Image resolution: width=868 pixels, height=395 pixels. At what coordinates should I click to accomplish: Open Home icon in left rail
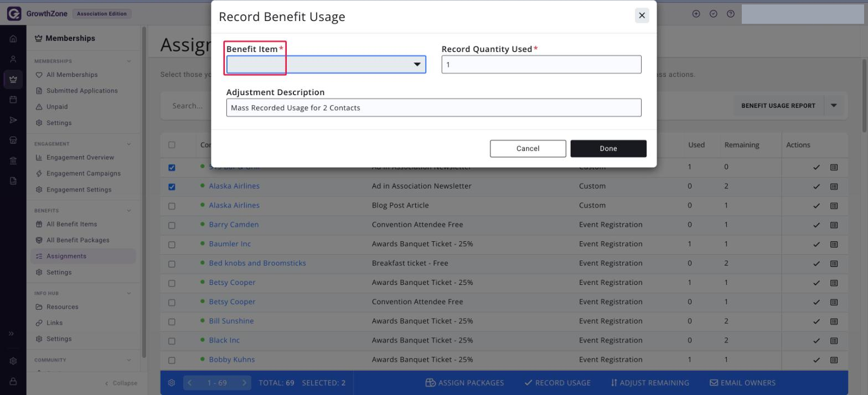click(13, 39)
